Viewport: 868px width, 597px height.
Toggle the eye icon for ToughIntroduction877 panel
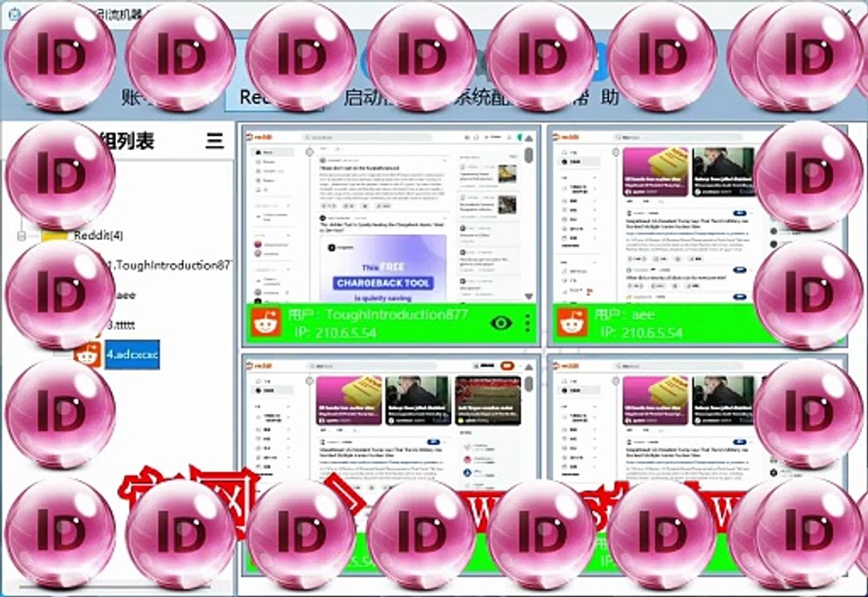(x=501, y=323)
